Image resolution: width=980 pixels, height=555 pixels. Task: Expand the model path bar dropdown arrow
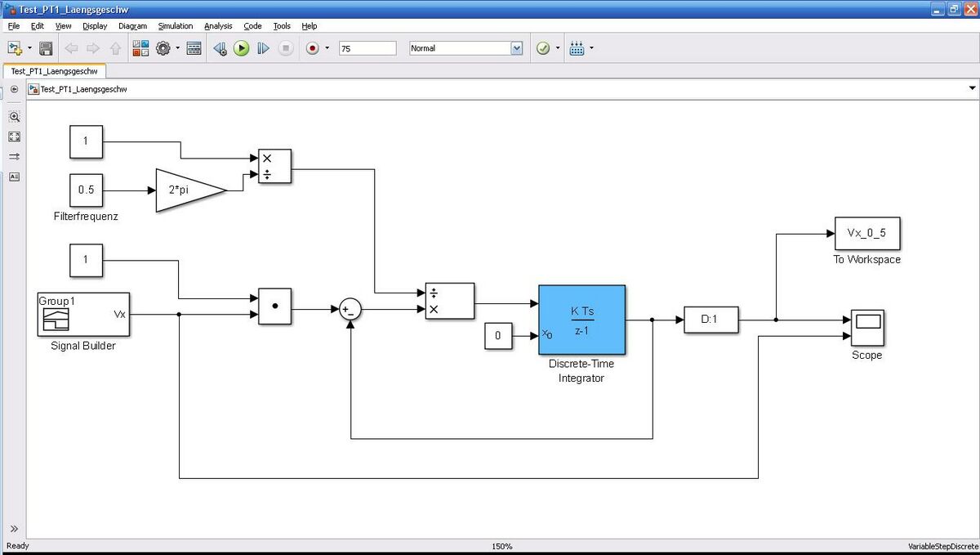point(971,88)
